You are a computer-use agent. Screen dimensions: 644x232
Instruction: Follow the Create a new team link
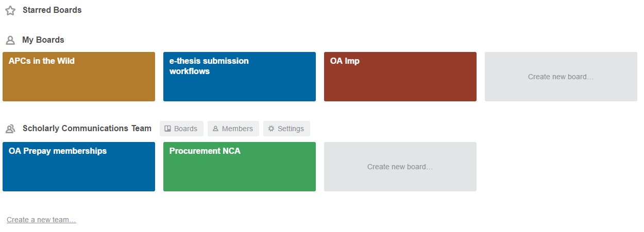click(x=41, y=220)
